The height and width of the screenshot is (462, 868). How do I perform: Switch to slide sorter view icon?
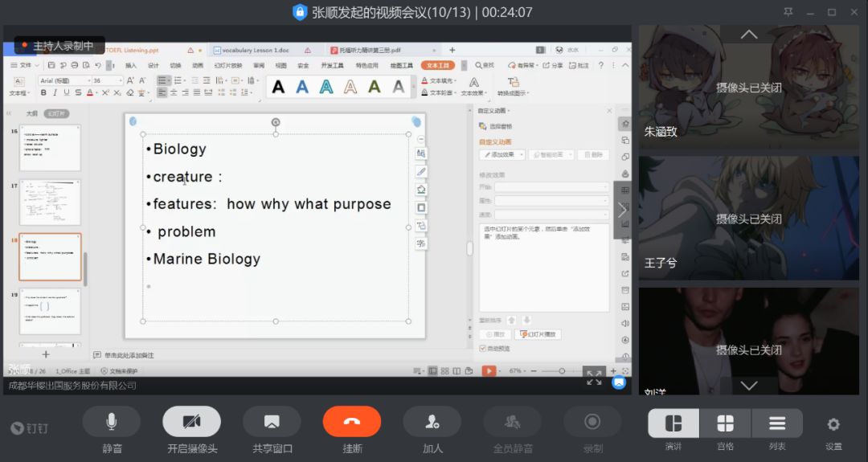pos(445,370)
